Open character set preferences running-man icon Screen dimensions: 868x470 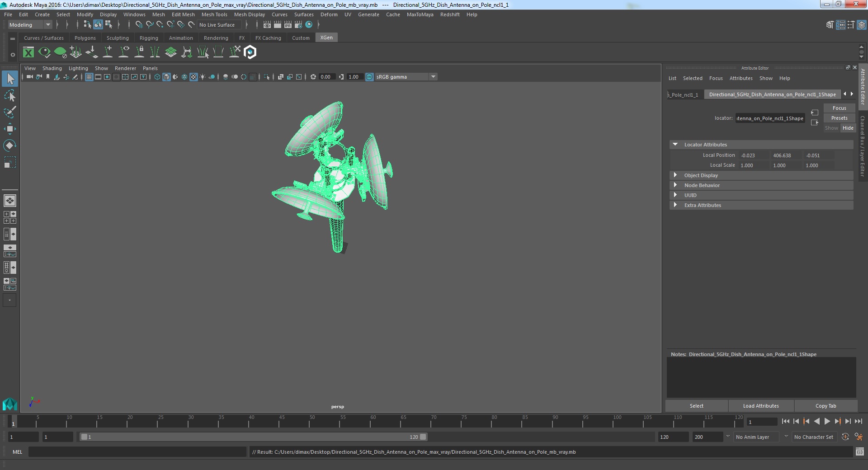[859, 437]
